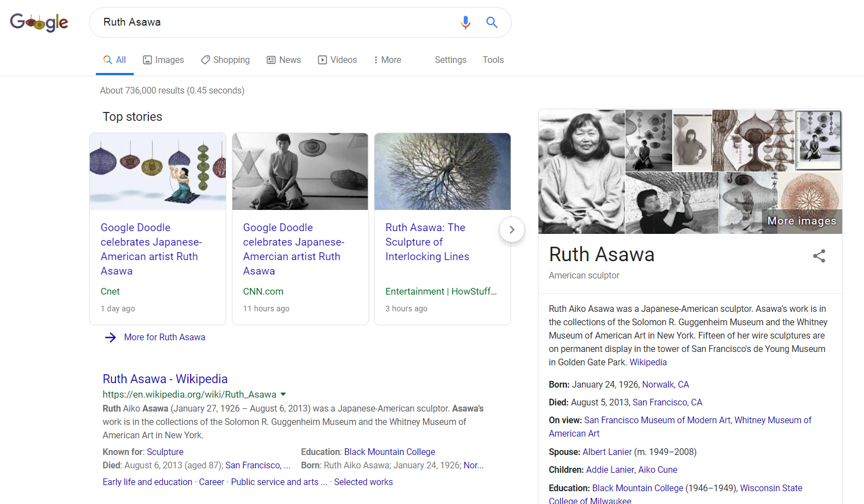The width and height of the screenshot is (864, 504).
Task: Open CNN.com Google Doodle story headline
Action: (294, 249)
